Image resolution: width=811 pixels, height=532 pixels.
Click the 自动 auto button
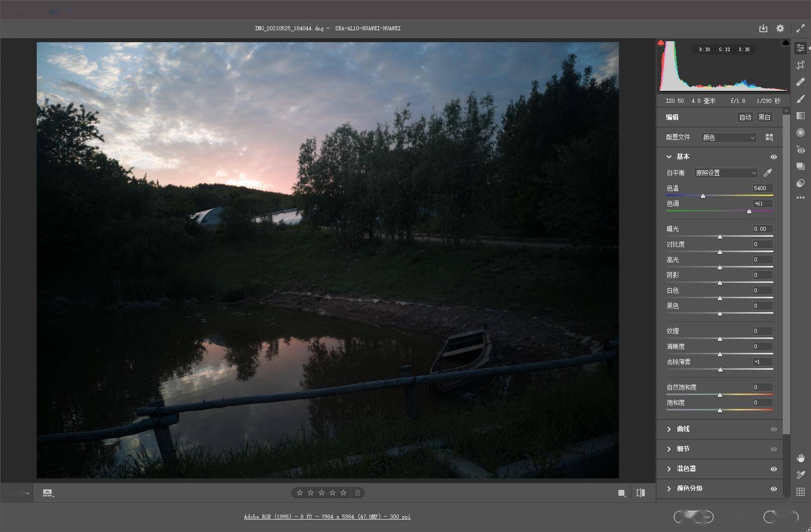[745, 117]
